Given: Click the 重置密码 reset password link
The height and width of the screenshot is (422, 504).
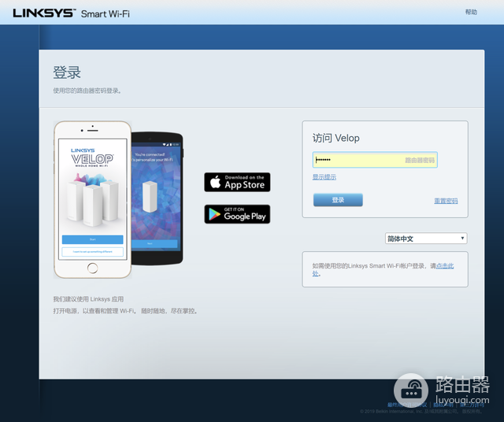Looking at the screenshot, I should pos(446,201).
